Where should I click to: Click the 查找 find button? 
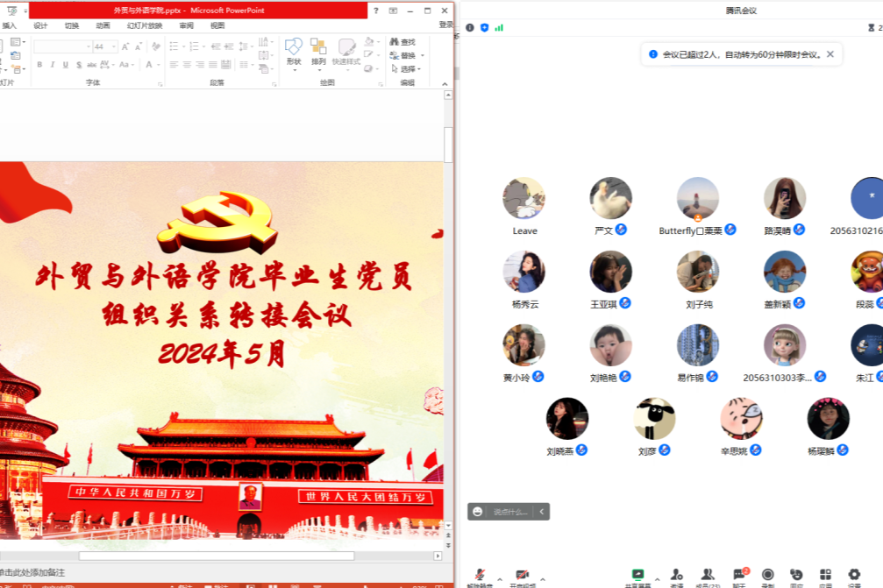point(402,42)
